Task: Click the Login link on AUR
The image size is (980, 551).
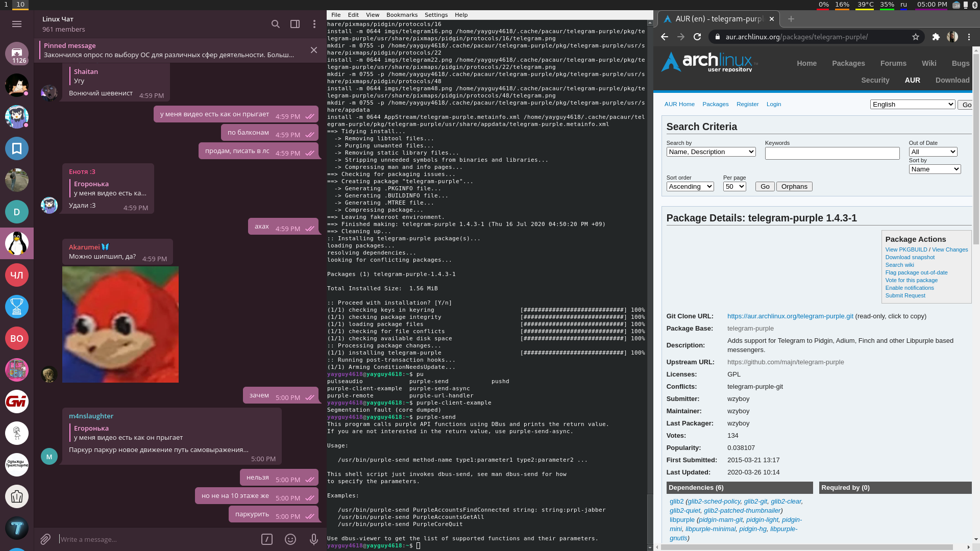Action: coord(774,104)
